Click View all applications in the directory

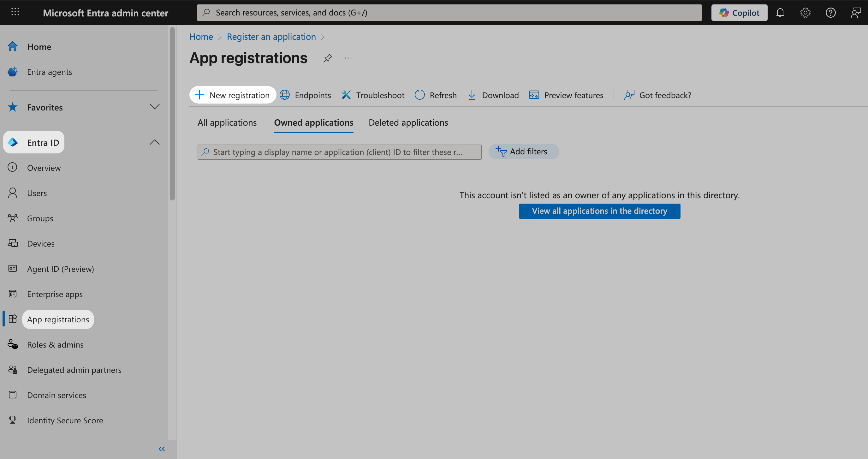pos(599,211)
